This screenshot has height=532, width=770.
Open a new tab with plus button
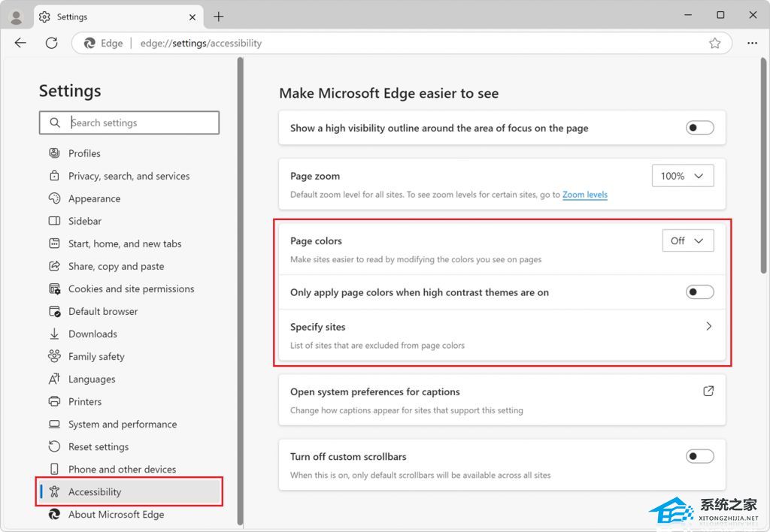pyautogui.click(x=219, y=17)
